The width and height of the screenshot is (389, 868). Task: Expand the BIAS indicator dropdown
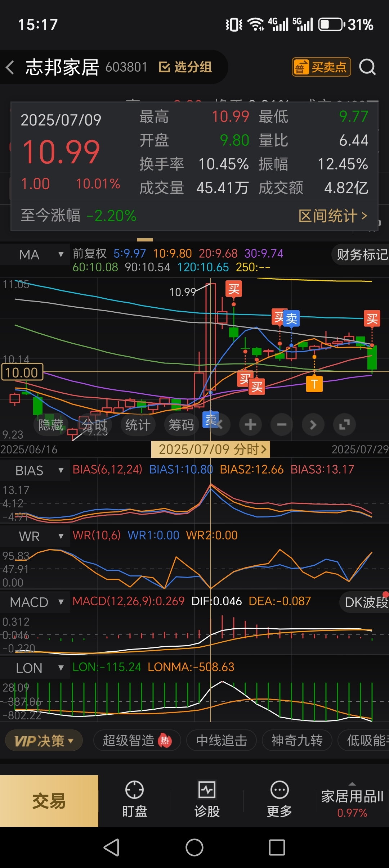35,471
